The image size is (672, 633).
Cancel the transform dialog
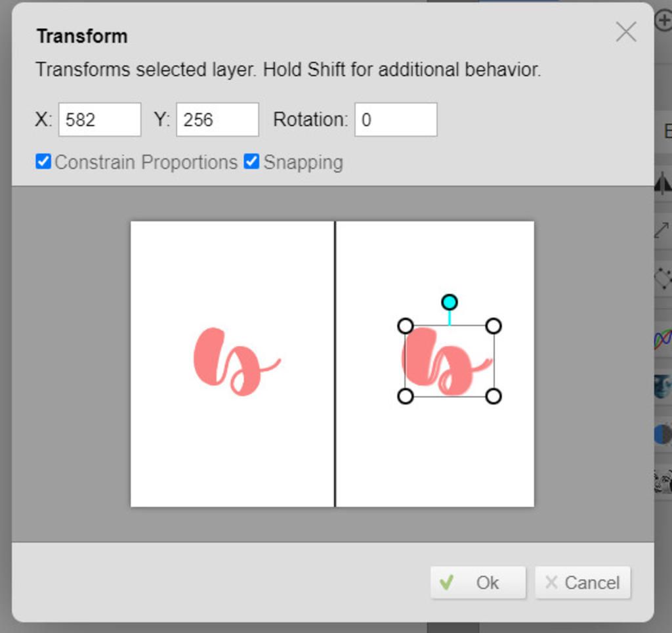click(583, 582)
